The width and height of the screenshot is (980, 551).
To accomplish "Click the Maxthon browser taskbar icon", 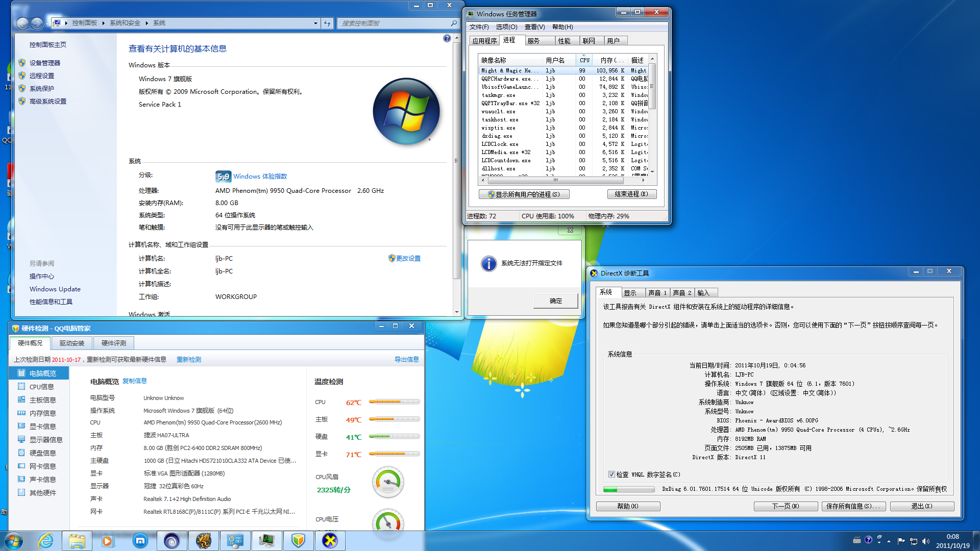I will point(140,540).
